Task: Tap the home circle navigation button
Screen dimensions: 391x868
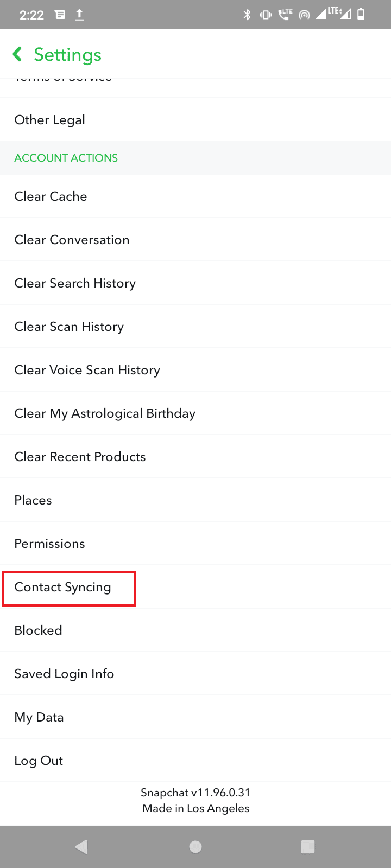Action: 195,846
